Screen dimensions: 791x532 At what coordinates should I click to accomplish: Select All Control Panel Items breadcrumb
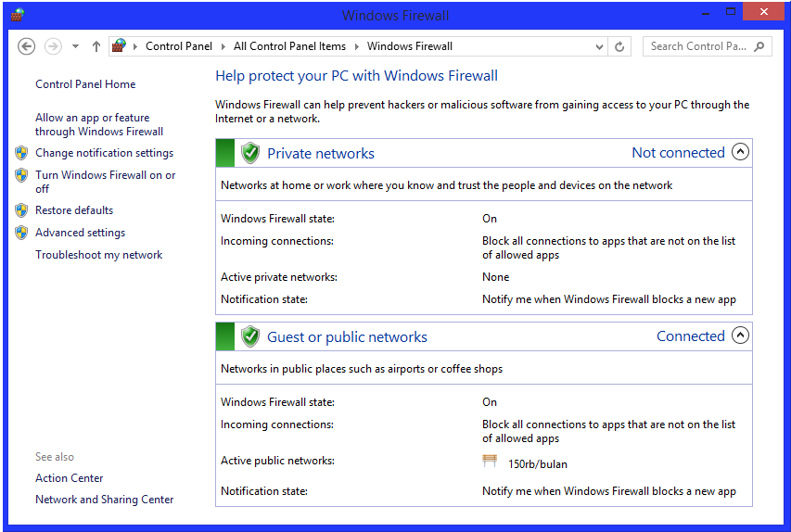coord(289,46)
